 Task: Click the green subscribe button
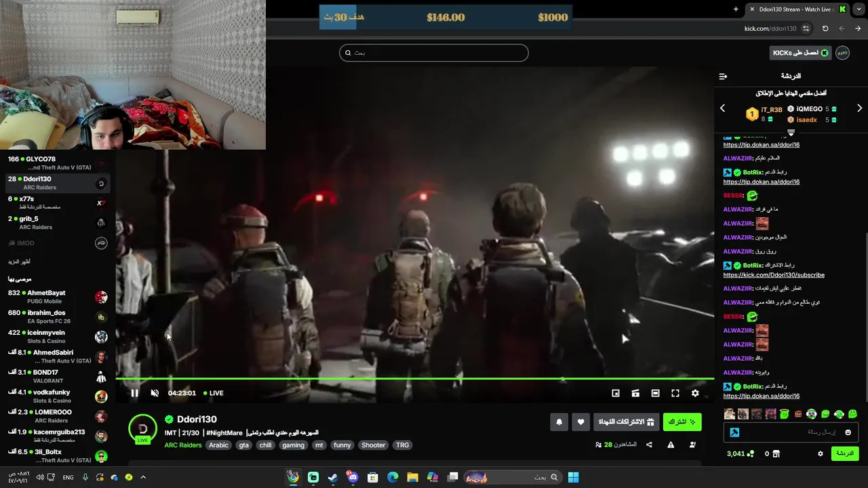click(682, 422)
